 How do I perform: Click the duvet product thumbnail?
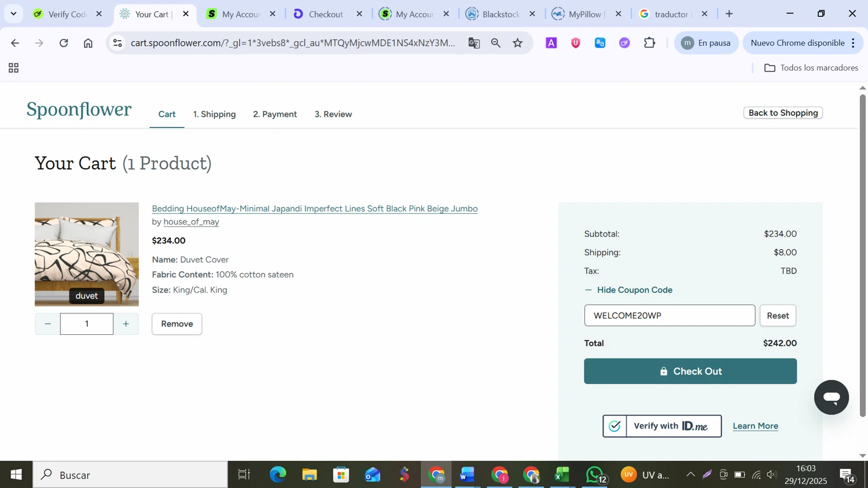point(87,254)
